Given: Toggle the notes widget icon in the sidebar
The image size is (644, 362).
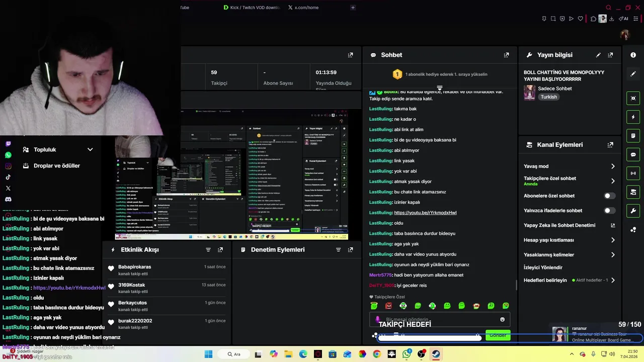Looking at the screenshot, I should coord(633,136).
